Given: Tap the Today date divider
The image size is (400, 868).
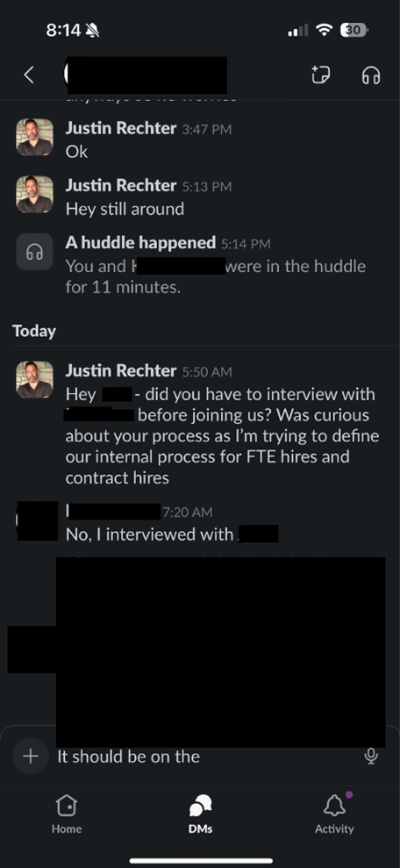Looking at the screenshot, I should (34, 331).
